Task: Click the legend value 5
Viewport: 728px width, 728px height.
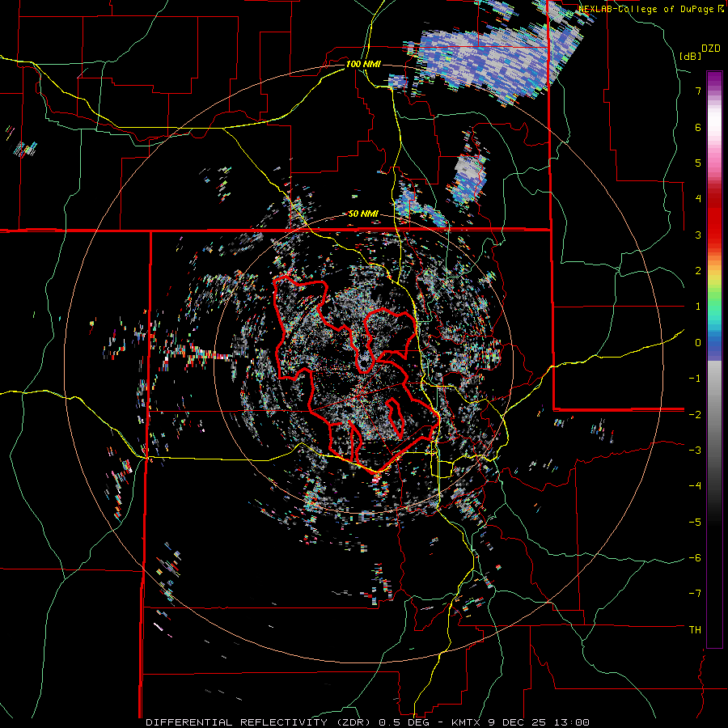Action: (x=698, y=163)
